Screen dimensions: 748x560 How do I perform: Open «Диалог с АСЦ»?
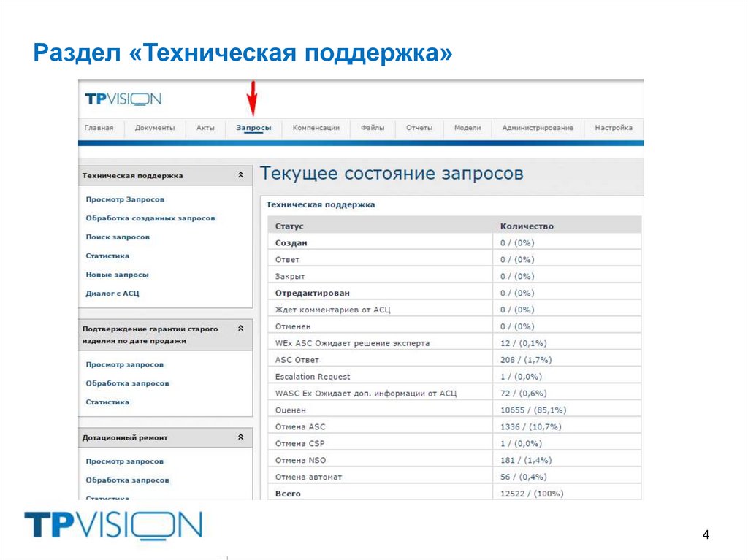pyautogui.click(x=112, y=293)
